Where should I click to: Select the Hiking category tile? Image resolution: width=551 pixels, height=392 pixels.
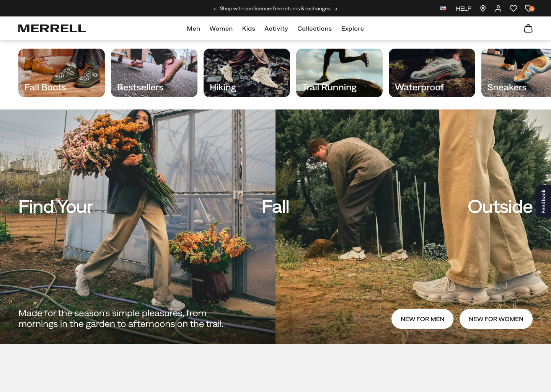pos(247,73)
